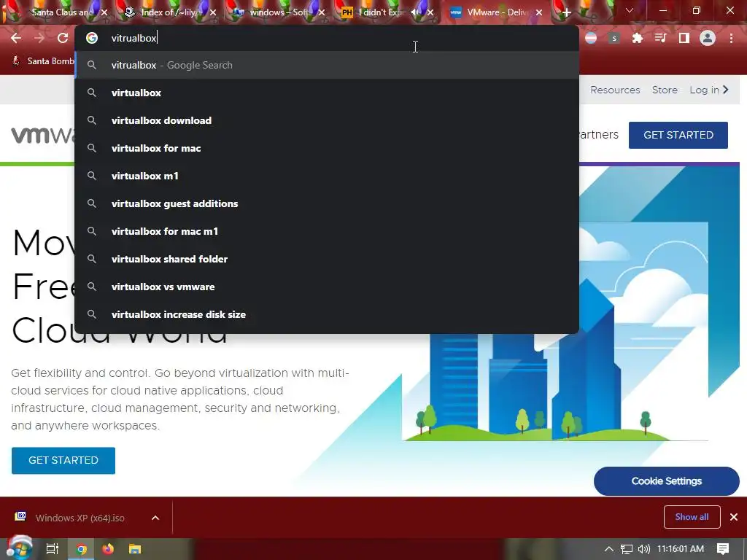Select 'virtualbox for mac m1' suggestion
This screenshot has width=747, height=560.
[x=327, y=231]
